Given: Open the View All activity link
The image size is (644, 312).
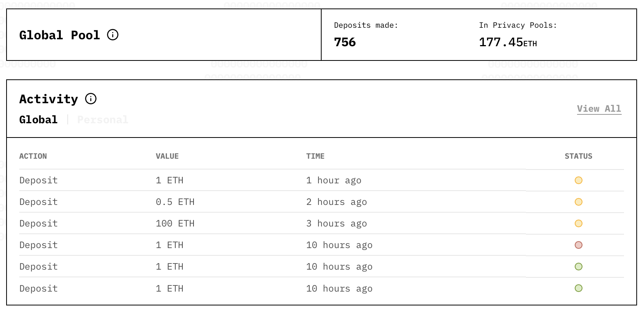Looking at the screenshot, I should 599,109.
